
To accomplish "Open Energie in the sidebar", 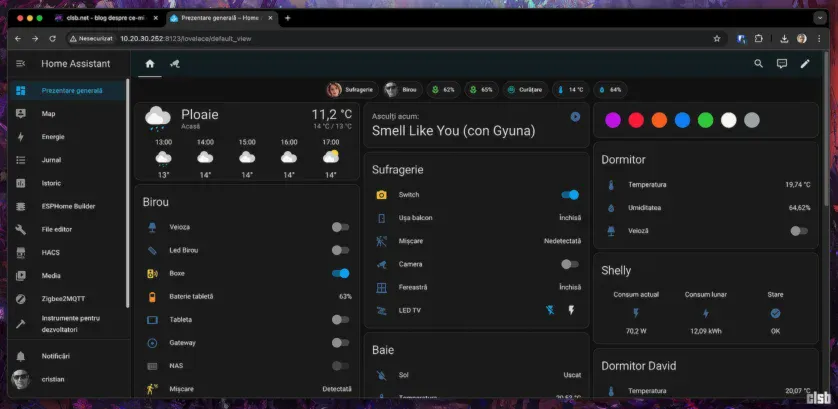I will [x=67, y=137].
